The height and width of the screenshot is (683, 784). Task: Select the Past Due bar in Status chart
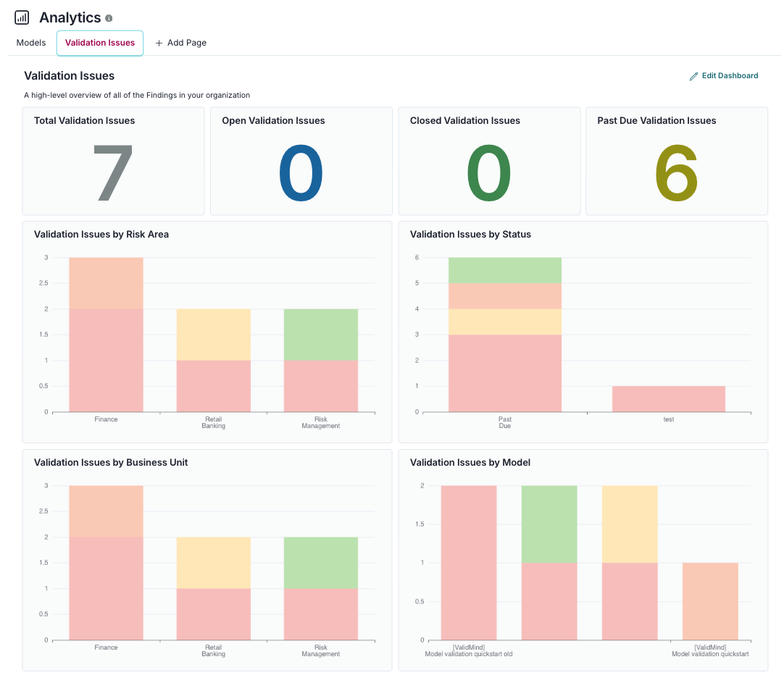pyautogui.click(x=504, y=333)
